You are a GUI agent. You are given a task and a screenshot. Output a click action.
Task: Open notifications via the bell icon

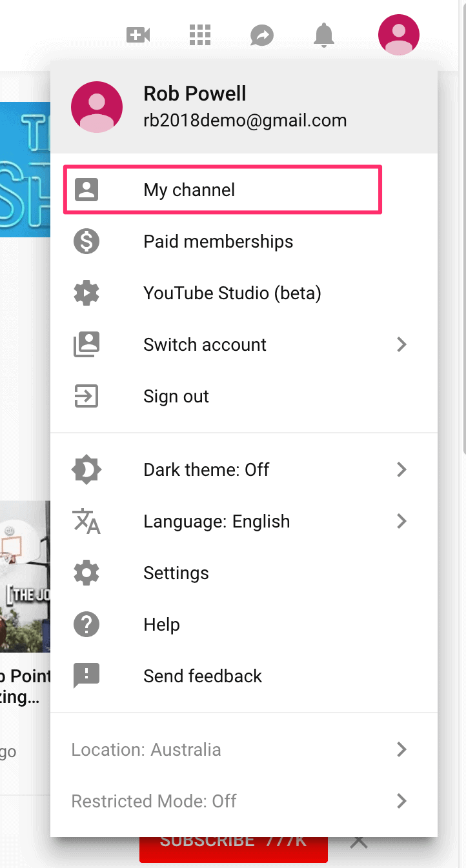pyautogui.click(x=323, y=35)
